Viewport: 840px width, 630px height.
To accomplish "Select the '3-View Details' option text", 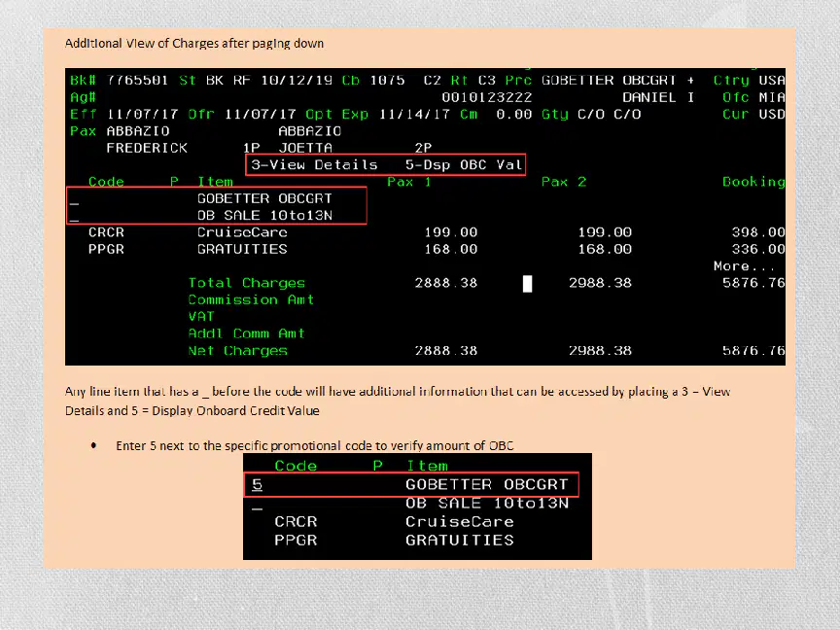I will click(x=314, y=165).
